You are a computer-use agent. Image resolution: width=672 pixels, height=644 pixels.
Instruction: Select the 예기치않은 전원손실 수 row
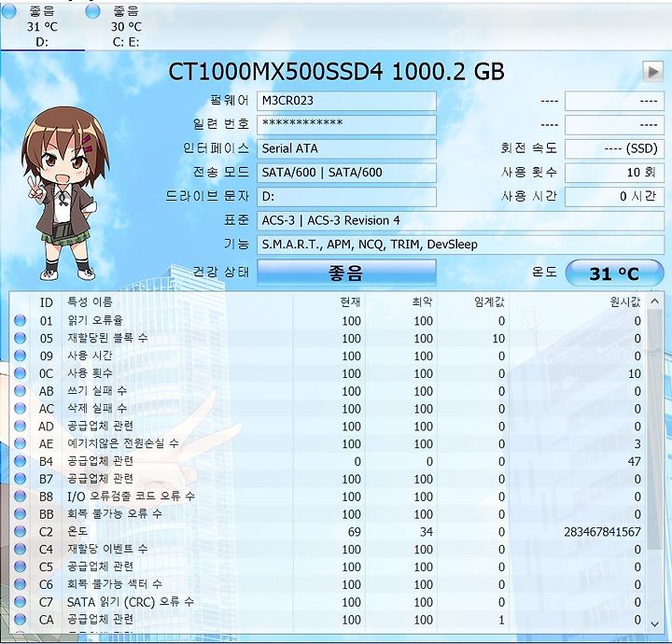coord(328,443)
